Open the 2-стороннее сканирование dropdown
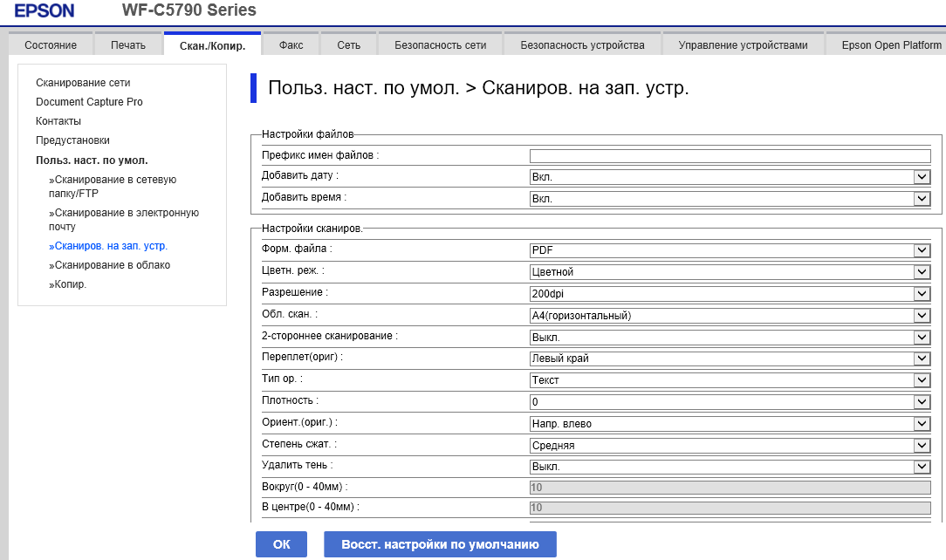This screenshot has height=560, width=946. coord(730,337)
